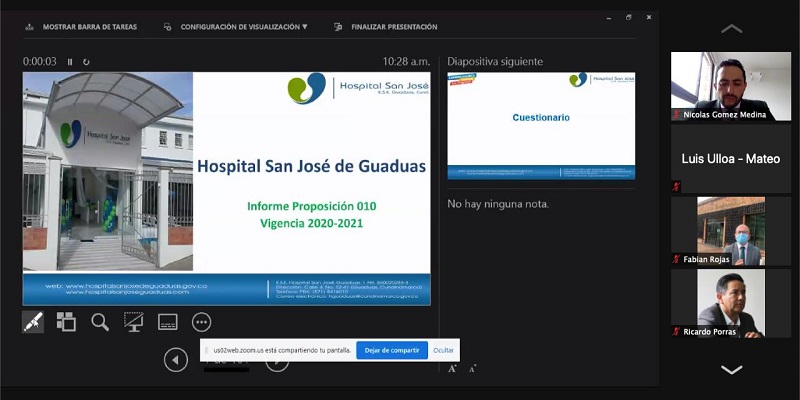Select Nicolas Gomez Medina video tile
This screenshot has height=400, width=800.
[731, 86]
